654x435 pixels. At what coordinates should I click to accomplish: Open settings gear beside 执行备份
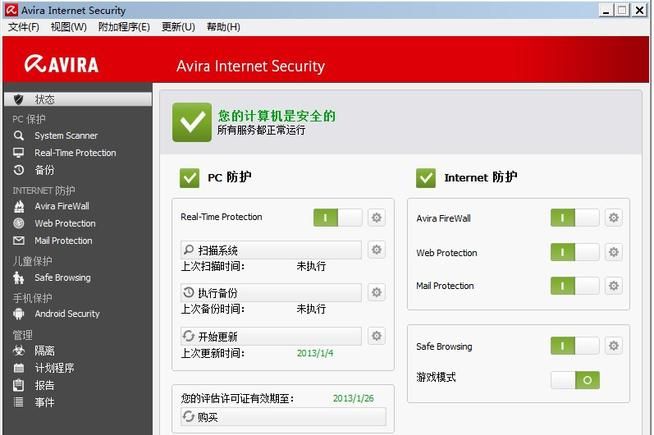tap(376, 292)
